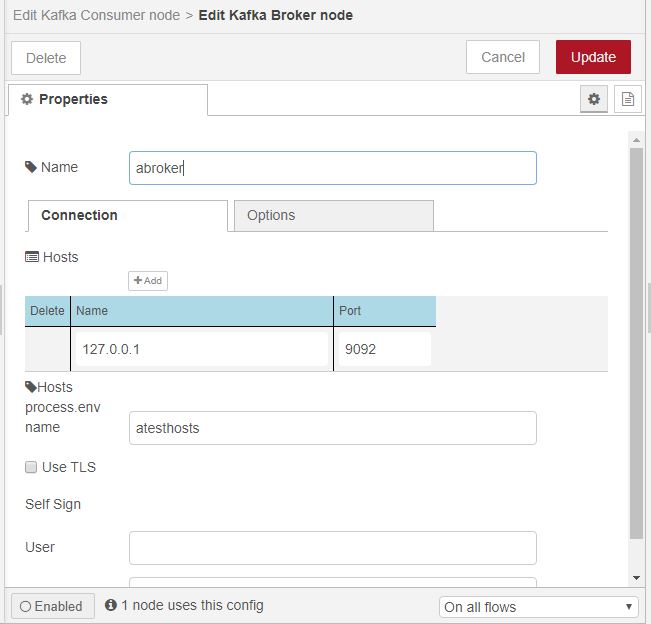
Task: Select the Properties tab
Action: pos(108,100)
